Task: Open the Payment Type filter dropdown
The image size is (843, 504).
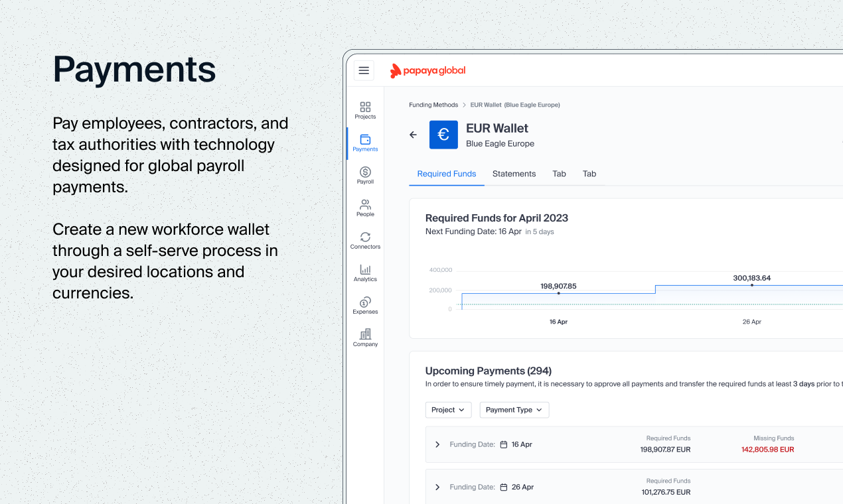Action: click(514, 410)
